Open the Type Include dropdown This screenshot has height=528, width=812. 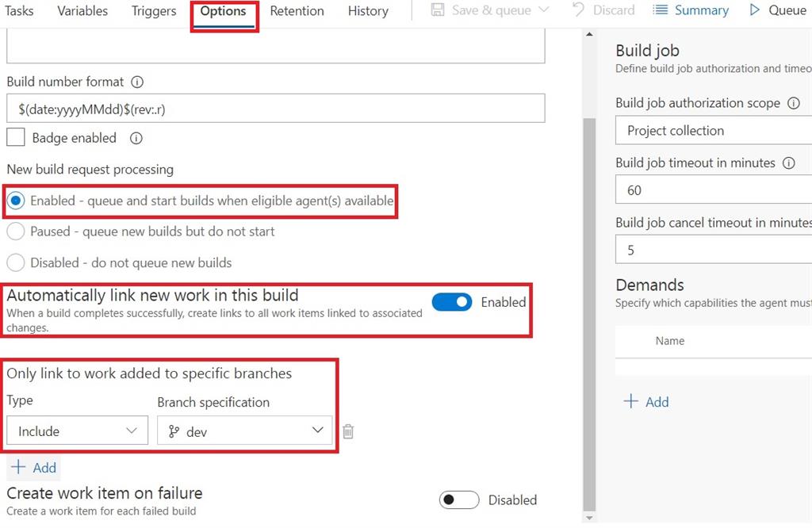(x=77, y=431)
